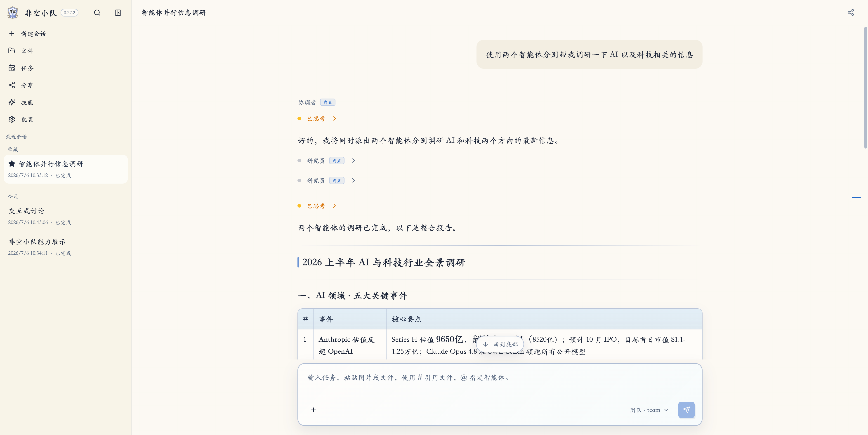This screenshot has width=868, height=435.
Task: Click timestamp 2026/7/6 10:43:06
Action: pos(28,222)
